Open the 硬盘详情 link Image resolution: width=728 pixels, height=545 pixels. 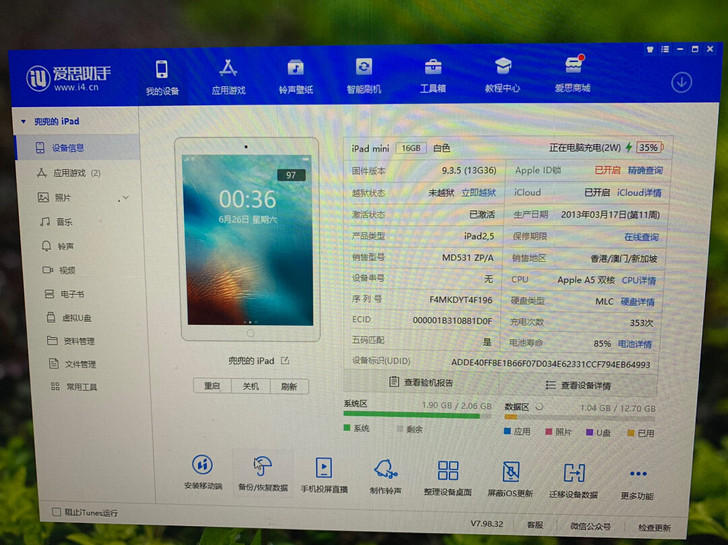(637, 302)
